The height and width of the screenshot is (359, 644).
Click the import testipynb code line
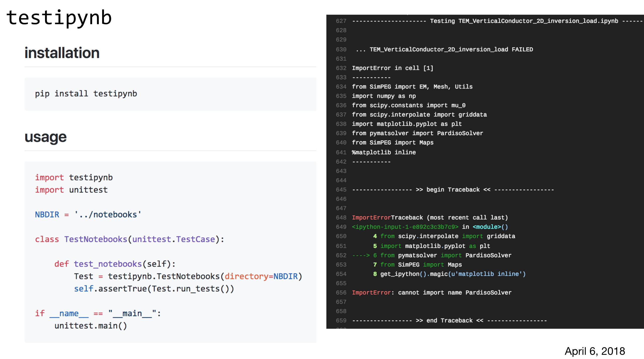pos(74,177)
